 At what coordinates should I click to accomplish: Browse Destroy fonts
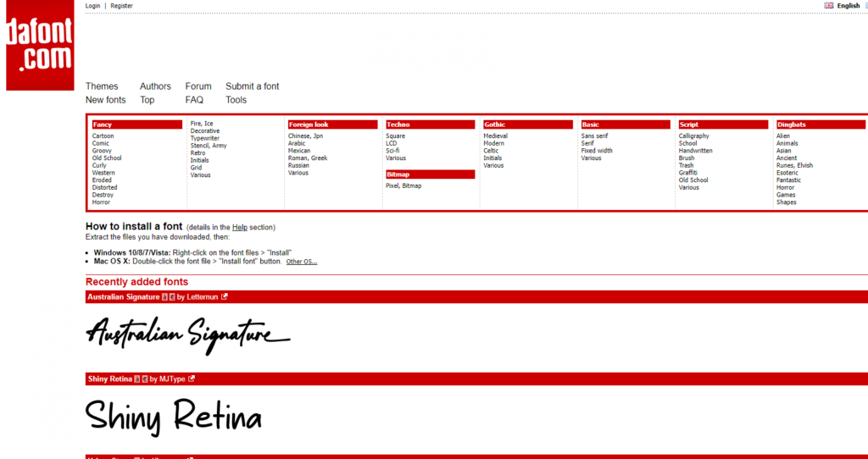point(103,195)
